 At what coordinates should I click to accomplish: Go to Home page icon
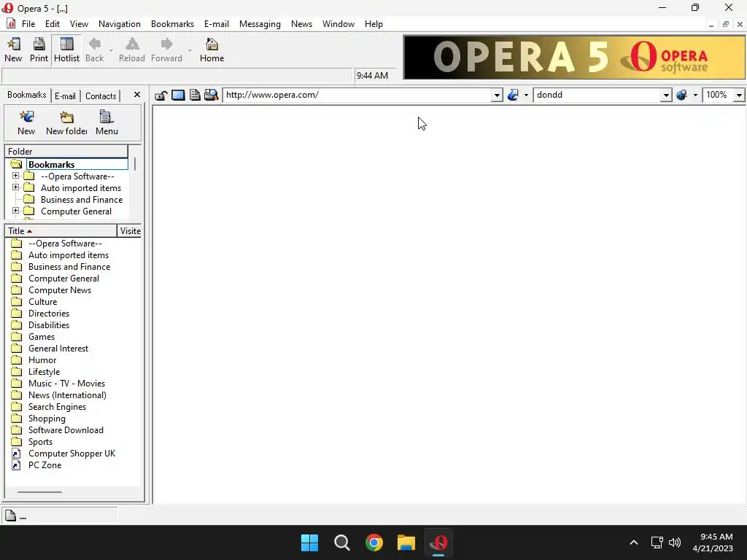[212, 50]
